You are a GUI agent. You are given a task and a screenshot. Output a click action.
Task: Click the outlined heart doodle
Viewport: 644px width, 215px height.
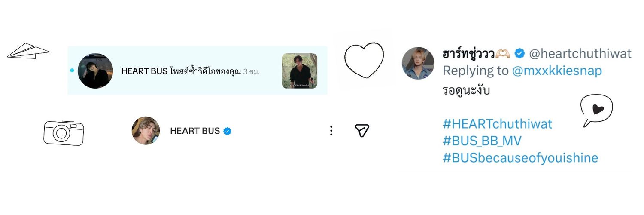pos(364,61)
